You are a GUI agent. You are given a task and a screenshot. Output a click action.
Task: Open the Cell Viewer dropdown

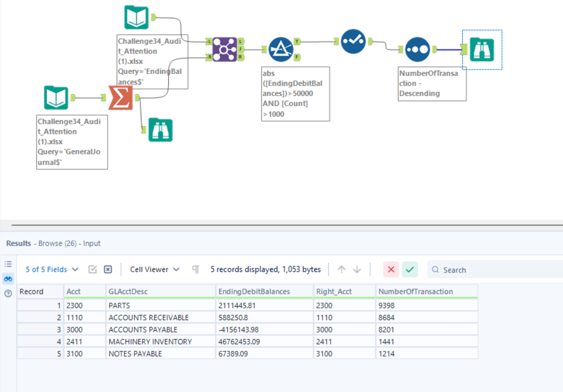pyautogui.click(x=155, y=269)
